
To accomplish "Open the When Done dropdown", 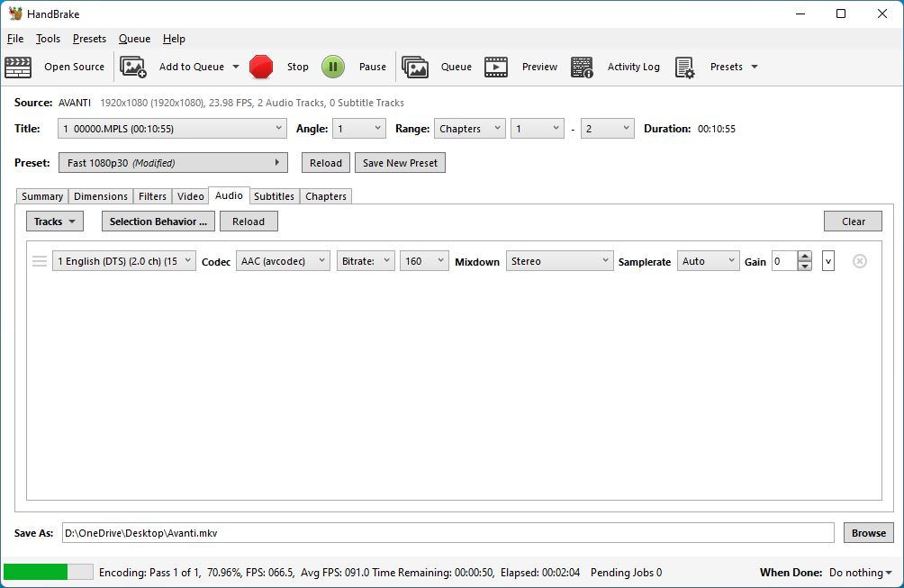I will 860,573.
